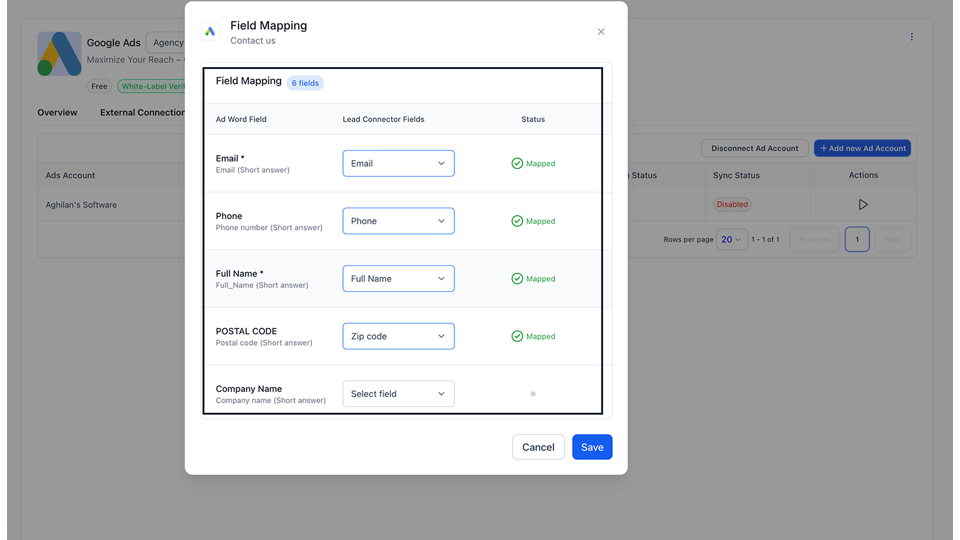Switch to the Overview tab
The width and height of the screenshot is (960, 540).
pos(57,113)
